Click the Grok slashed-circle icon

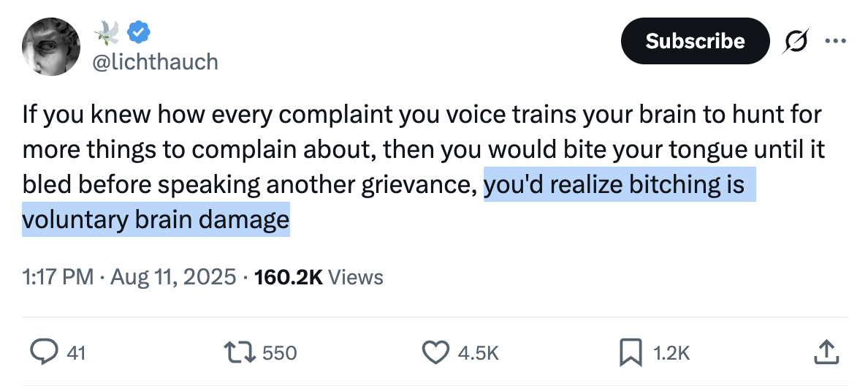tap(794, 42)
